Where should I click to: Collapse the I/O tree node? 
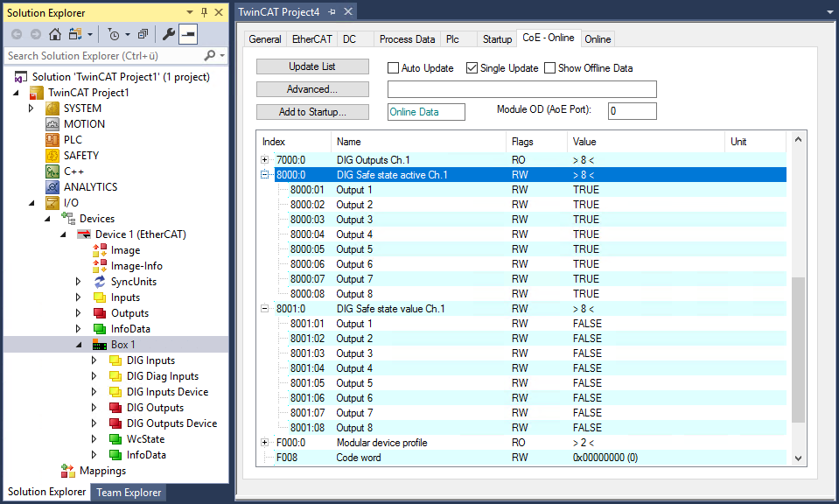pos(31,203)
